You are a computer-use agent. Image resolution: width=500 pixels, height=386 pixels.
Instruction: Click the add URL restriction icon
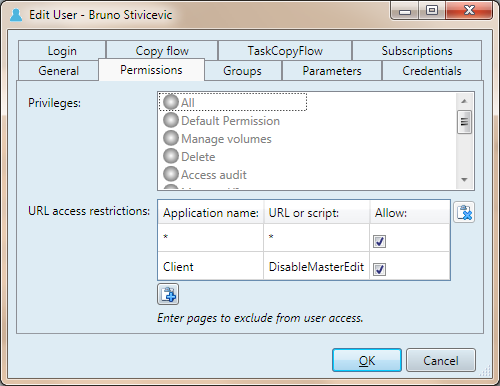tap(168, 294)
